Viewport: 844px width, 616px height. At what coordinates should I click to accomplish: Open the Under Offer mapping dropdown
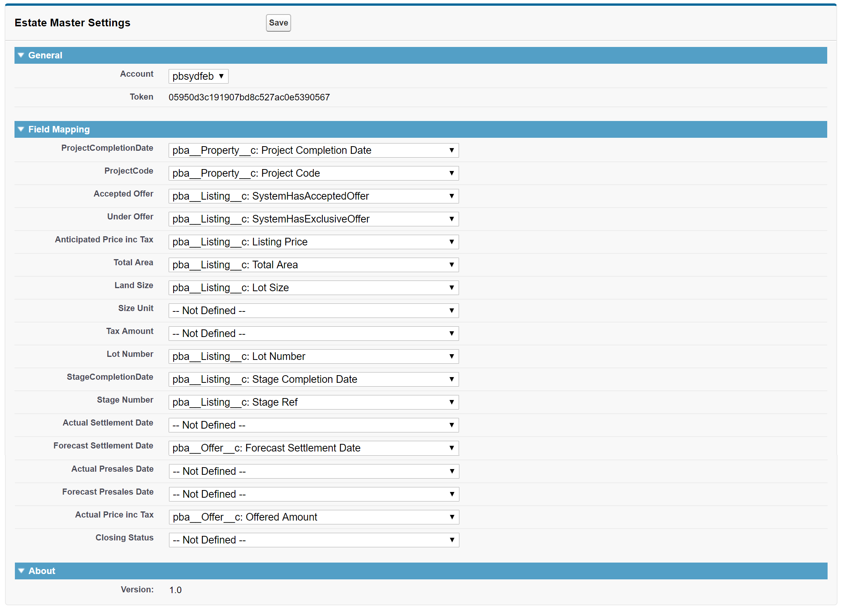313,219
